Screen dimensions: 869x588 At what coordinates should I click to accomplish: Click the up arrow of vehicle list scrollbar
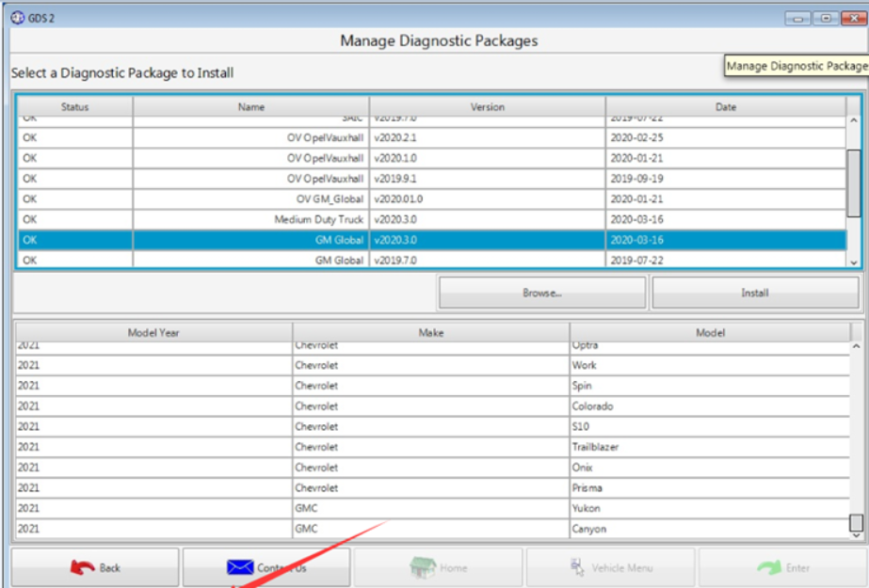pyautogui.click(x=856, y=346)
